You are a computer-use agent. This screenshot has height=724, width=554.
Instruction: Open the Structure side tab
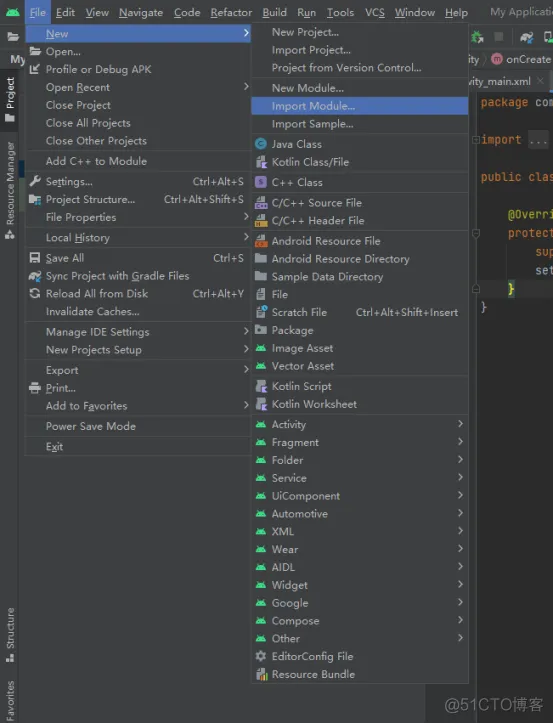pyautogui.click(x=10, y=634)
